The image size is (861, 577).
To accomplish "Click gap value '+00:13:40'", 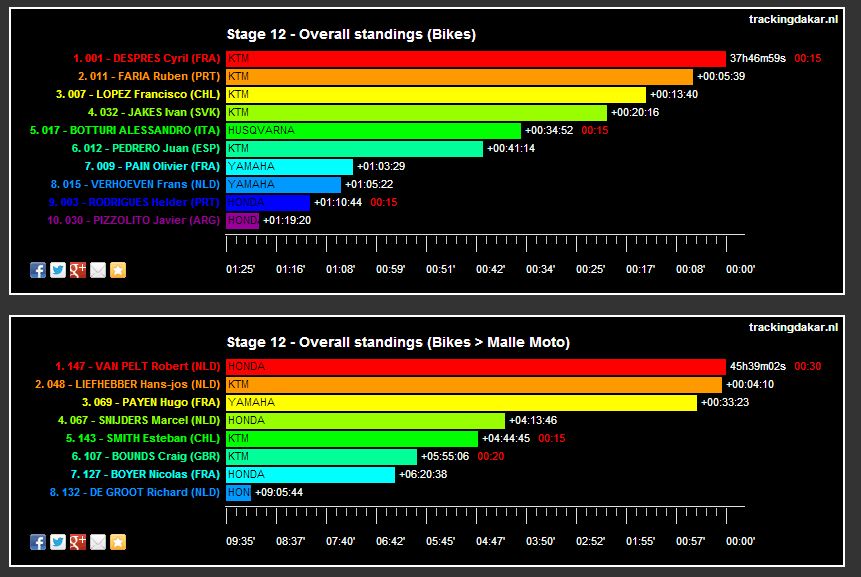I will [674, 94].
